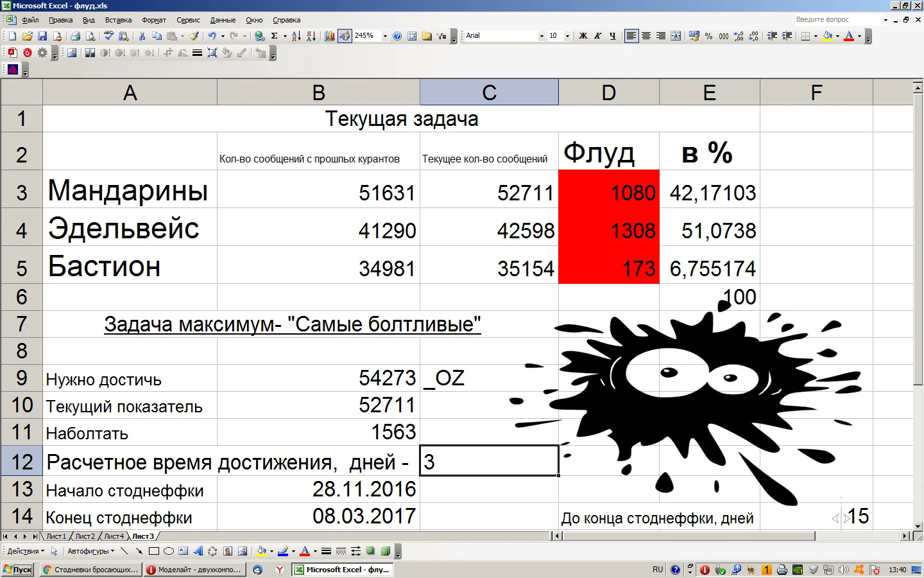Open the Font Color dropdown arrow in formatting toolbar
This screenshot has width=924, height=578.
coord(859,36)
